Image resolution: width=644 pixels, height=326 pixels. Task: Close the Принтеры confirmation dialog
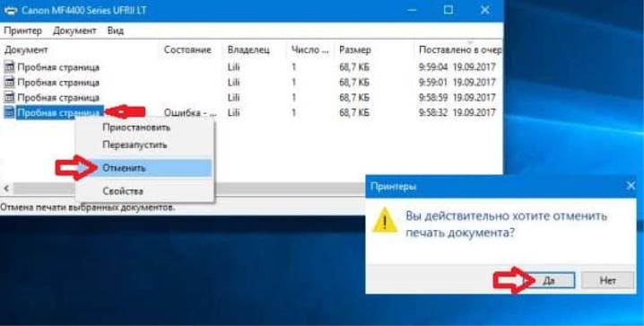(x=631, y=186)
